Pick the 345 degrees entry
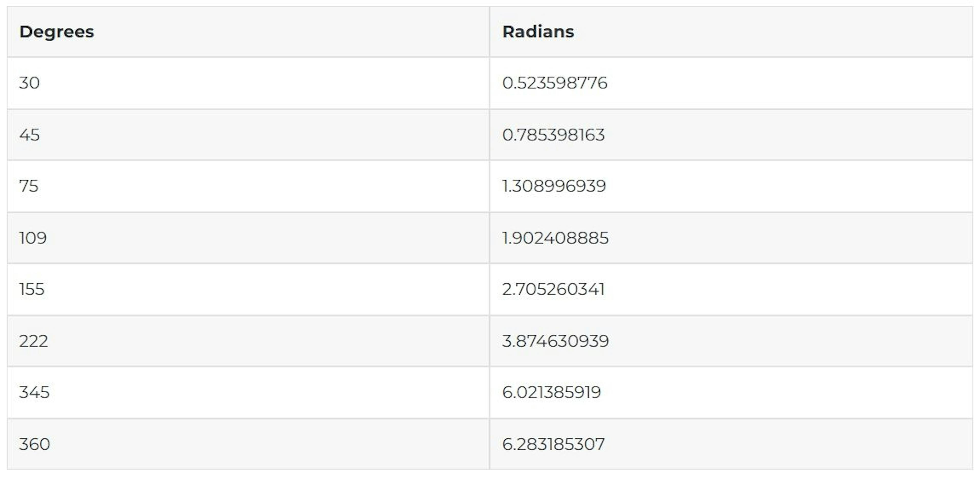Screen dimensions: 980x479 point(34,393)
